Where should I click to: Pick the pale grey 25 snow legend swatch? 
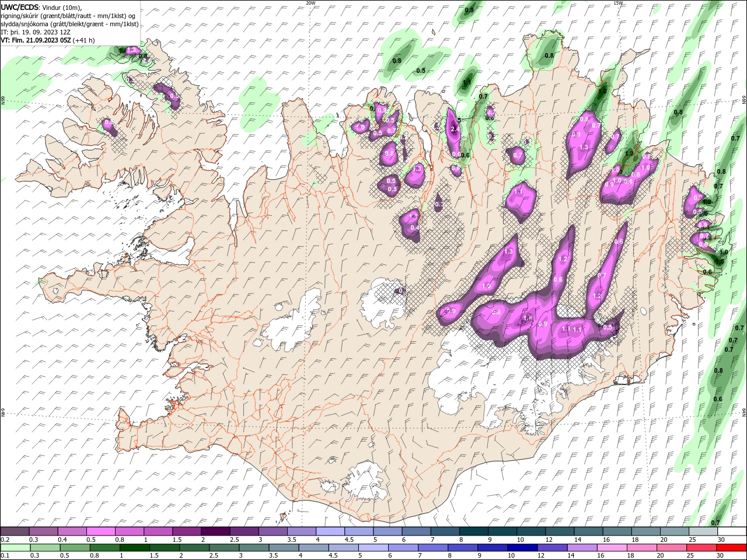pyautogui.click(x=703, y=531)
